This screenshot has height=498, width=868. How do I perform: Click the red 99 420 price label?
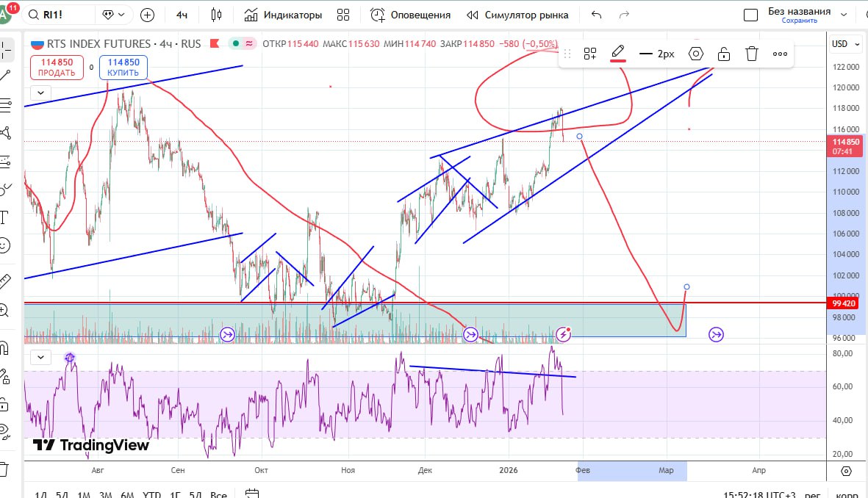tap(844, 303)
